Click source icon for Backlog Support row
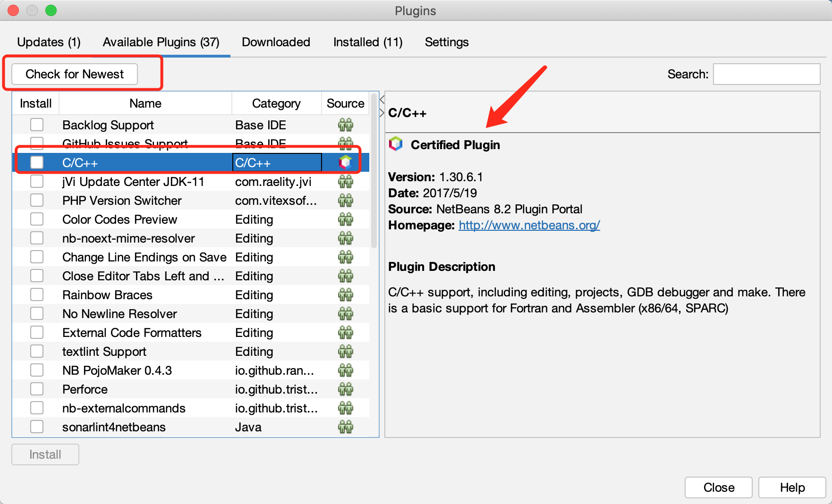 (346, 125)
